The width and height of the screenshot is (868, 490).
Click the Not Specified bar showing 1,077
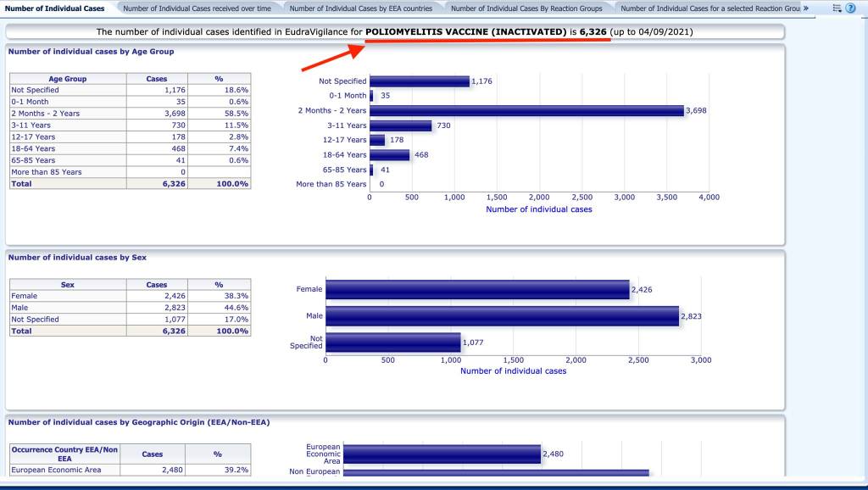(x=392, y=342)
